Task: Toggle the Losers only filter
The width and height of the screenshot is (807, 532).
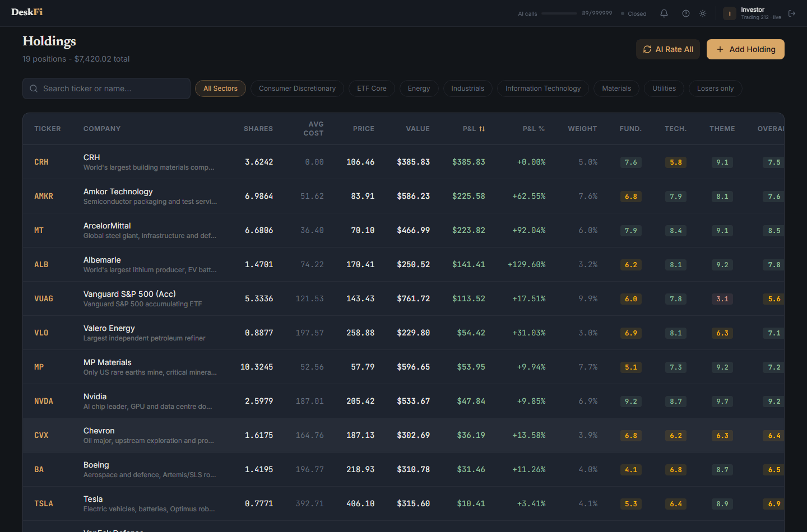Action: (x=715, y=88)
